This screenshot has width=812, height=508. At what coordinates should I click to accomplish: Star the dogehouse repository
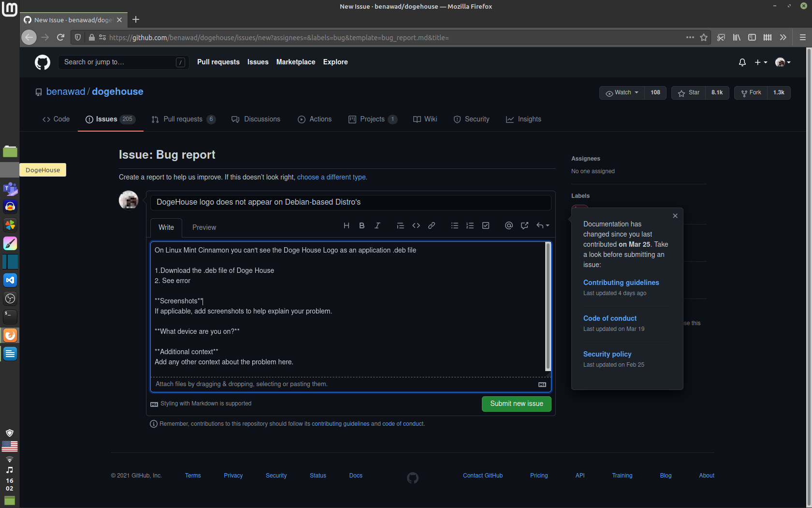(688, 92)
